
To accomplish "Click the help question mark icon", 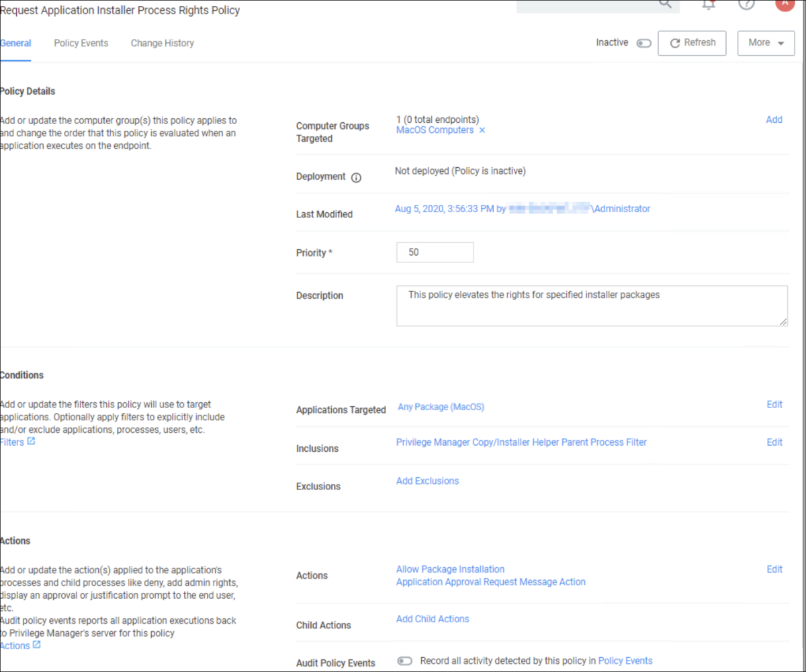I will pos(746,4).
